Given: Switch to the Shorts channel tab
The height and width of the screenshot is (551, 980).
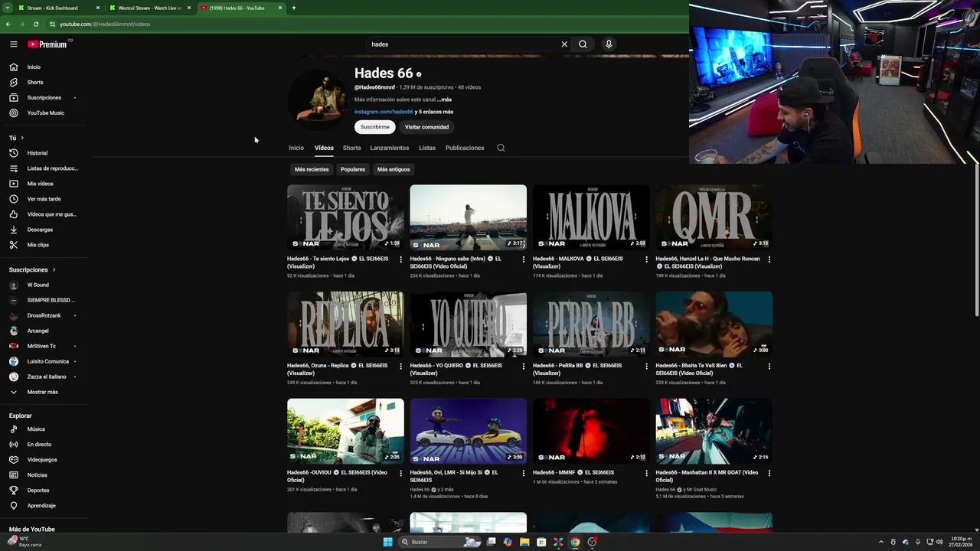Looking at the screenshot, I should coord(352,148).
